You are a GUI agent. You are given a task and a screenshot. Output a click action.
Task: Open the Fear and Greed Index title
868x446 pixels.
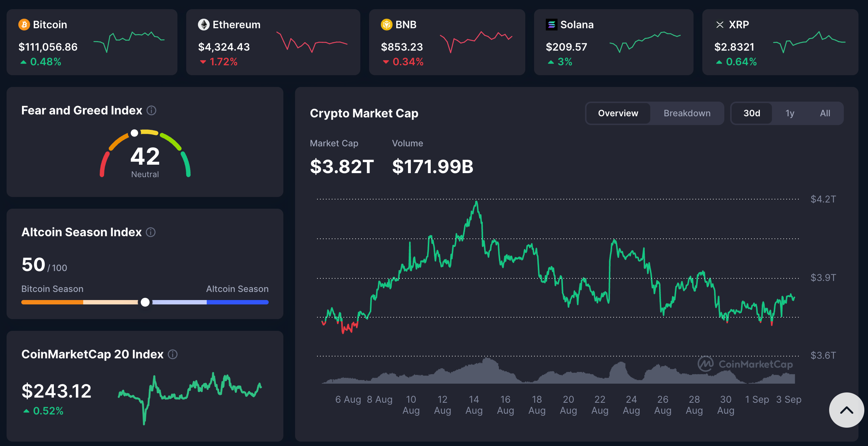pos(82,110)
